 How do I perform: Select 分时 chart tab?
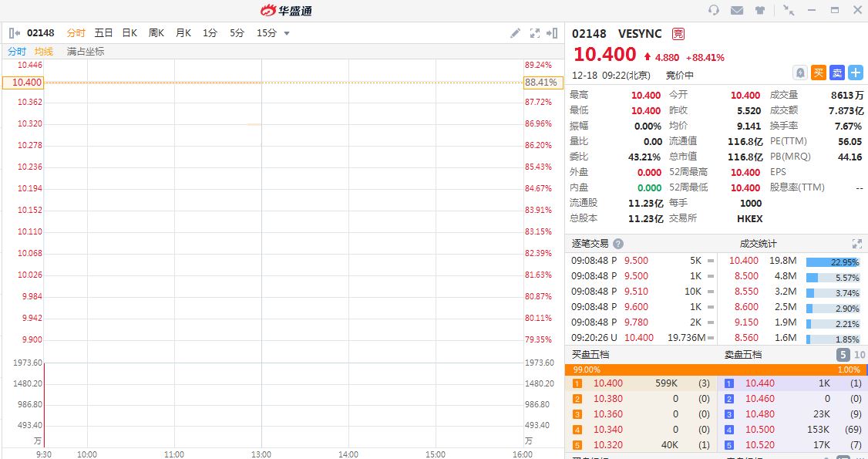pyautogui.click(x=76, y=33)
